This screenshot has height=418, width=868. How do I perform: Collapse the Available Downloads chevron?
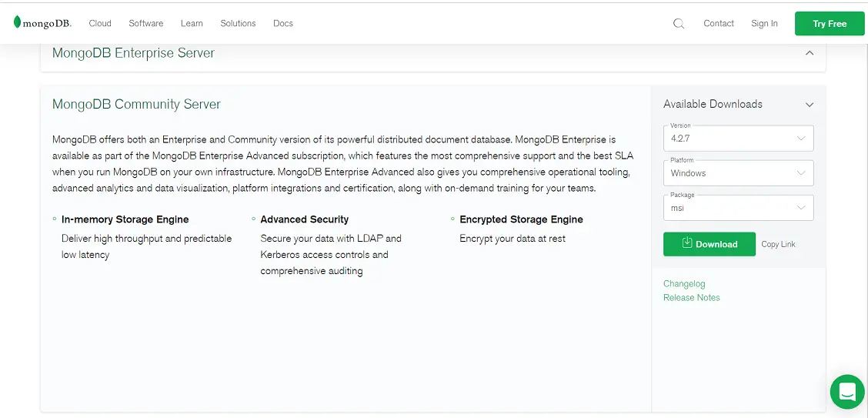pos(810,105)
